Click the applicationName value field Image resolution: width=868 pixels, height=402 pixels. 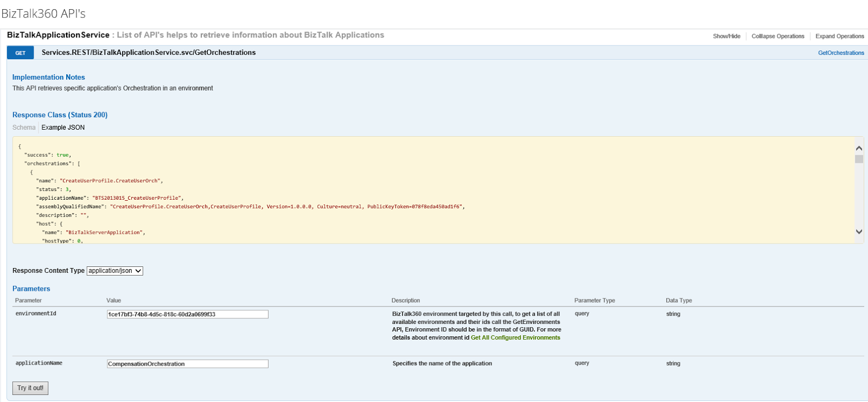pyautogui.click(x=188, y=363)
